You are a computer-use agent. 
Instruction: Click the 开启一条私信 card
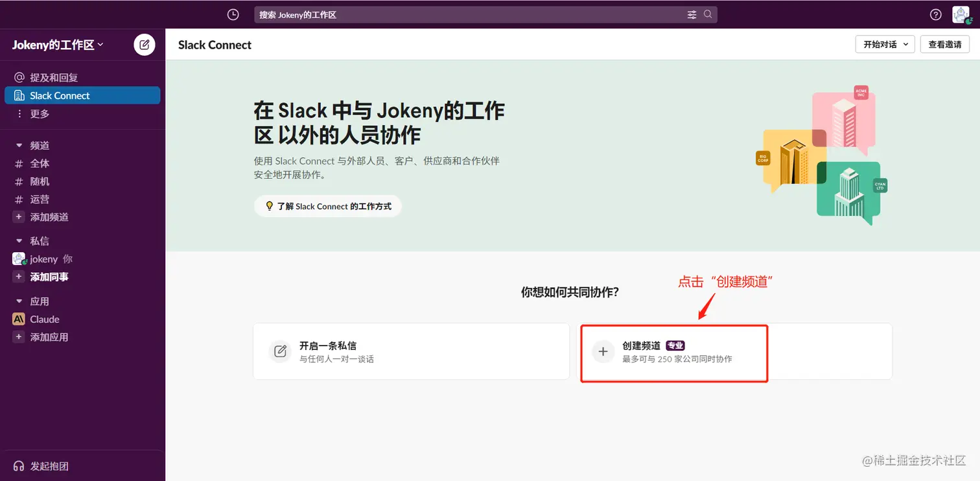(411, 351)
